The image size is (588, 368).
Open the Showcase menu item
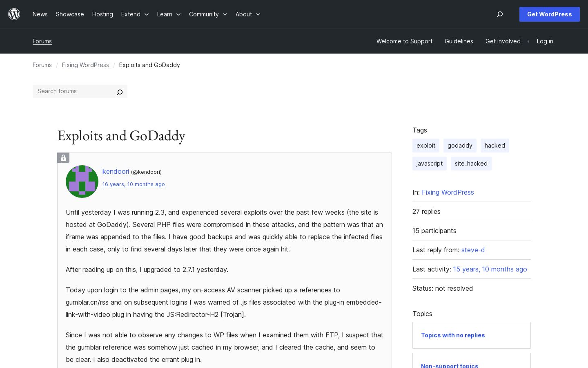pos(70,14)
